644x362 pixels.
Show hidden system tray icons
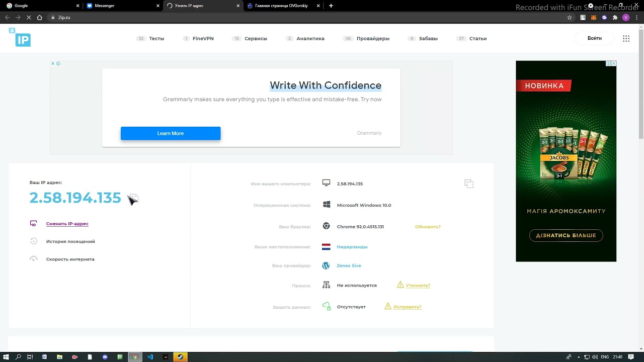point(579,357)
